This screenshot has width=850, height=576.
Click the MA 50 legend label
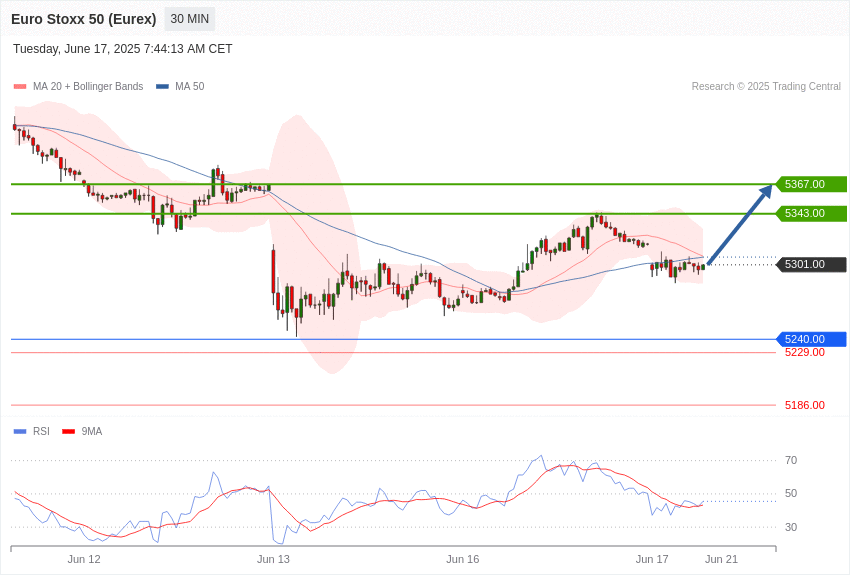tap(190, 87)
